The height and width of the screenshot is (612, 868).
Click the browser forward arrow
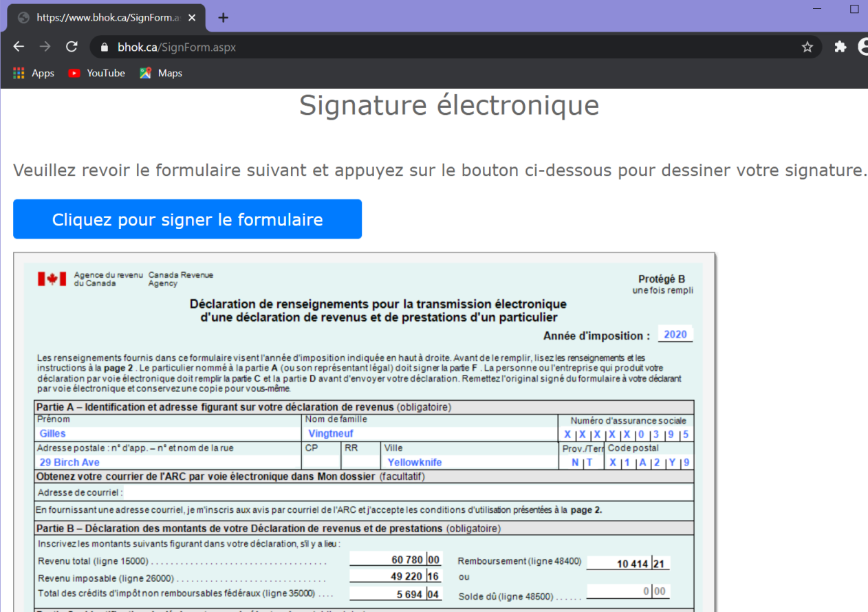pos(45,47)
